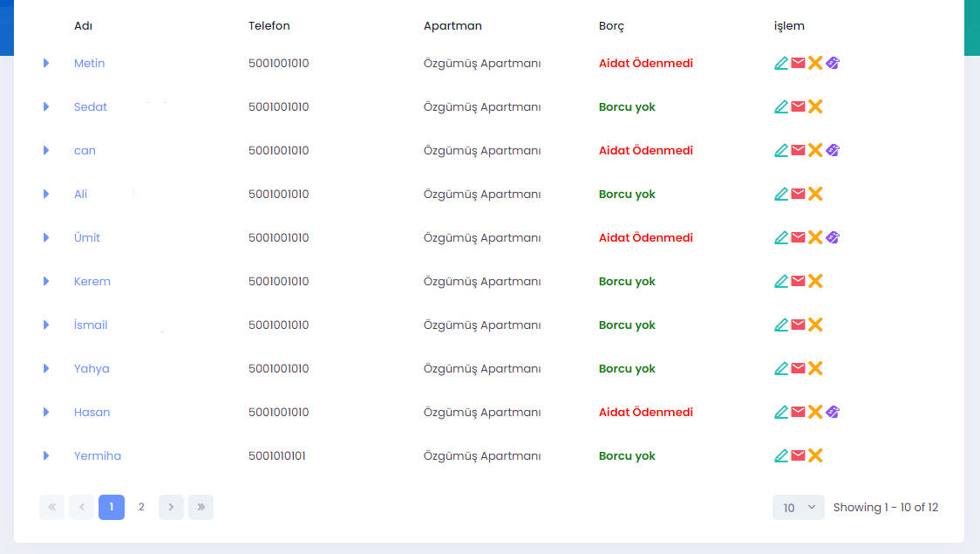This screenshot has height=554, width=980.
Task: Click the mail envelope icon for Sedat
Action: tap(798, 106)
